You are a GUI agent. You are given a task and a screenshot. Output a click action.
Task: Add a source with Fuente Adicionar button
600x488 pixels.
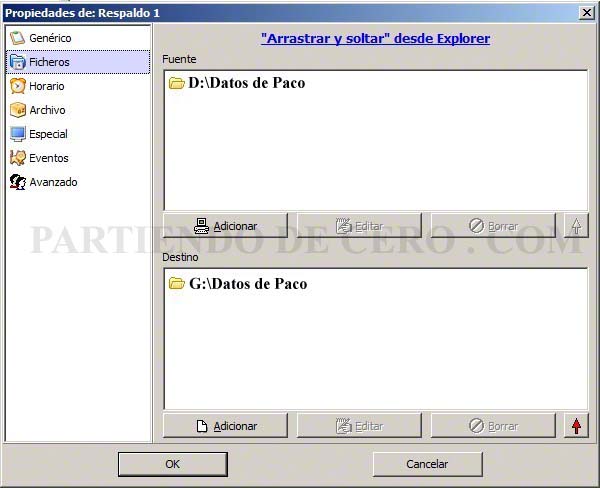(x=225, y=226)
